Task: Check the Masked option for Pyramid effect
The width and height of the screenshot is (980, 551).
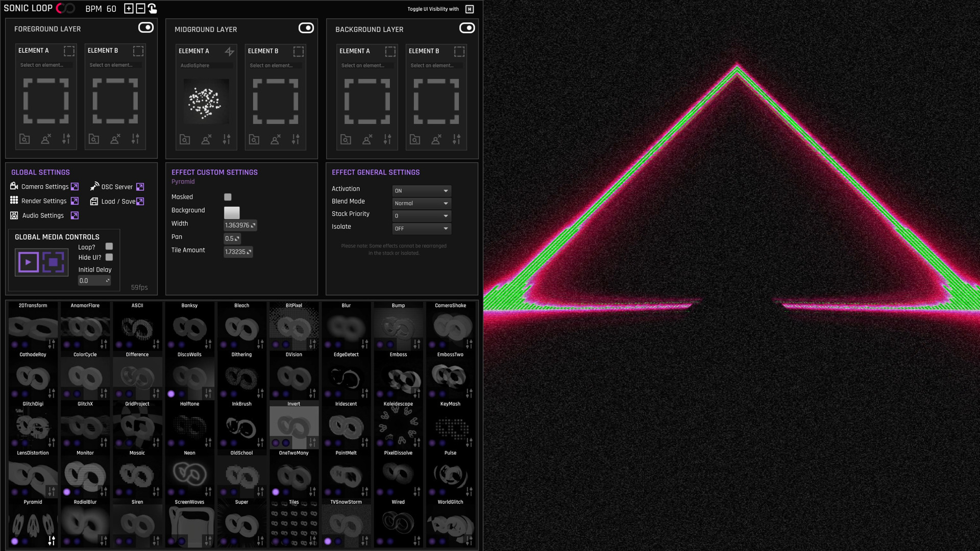Action: (x=228, y=197)
